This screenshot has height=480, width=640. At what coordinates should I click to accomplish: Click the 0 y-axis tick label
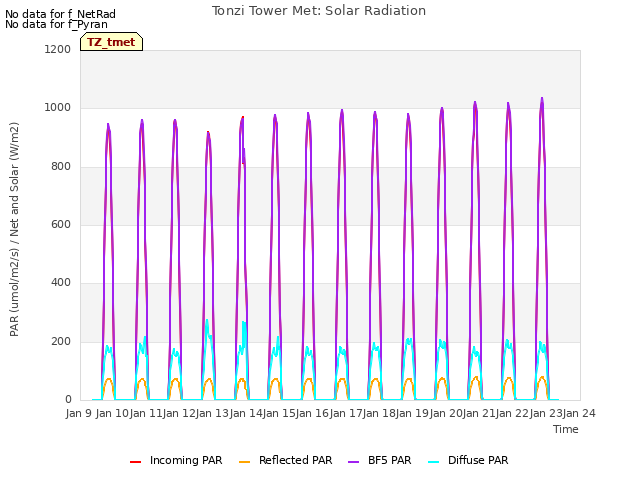(68, 400)
